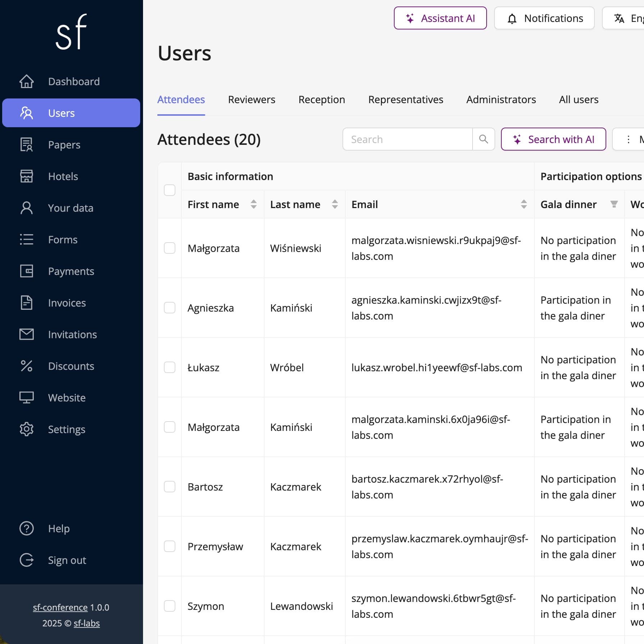644x644 pixels.
Task: Open the Notifications bell button
Action: coord(544,18)
